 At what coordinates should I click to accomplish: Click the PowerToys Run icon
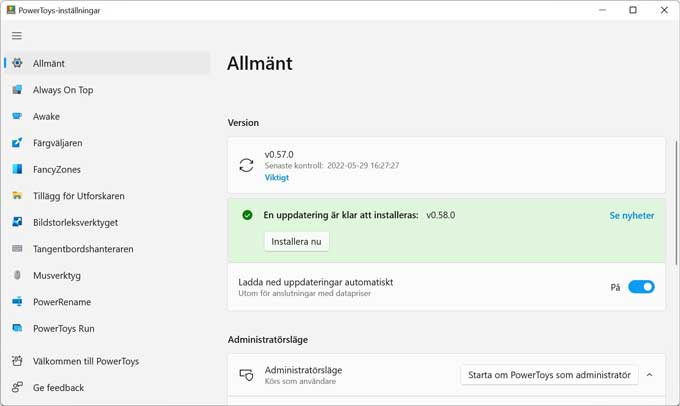pyautogui.click(x=17, y=328)
